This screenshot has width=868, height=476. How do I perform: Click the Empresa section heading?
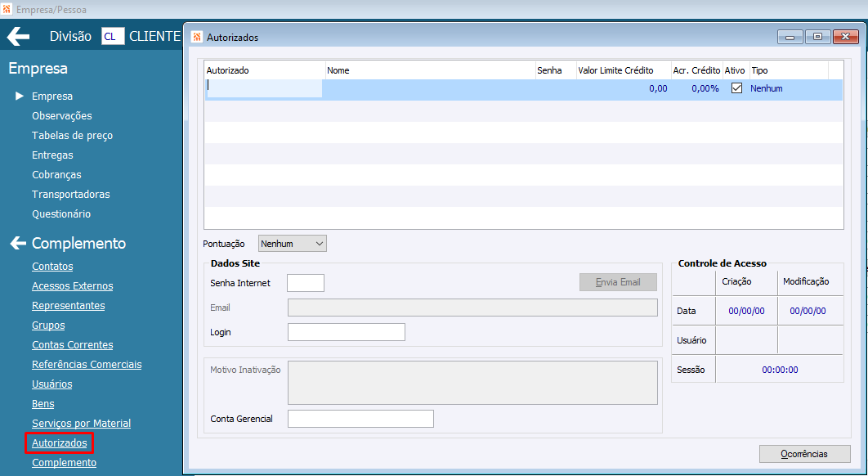[x=38, y=68]
